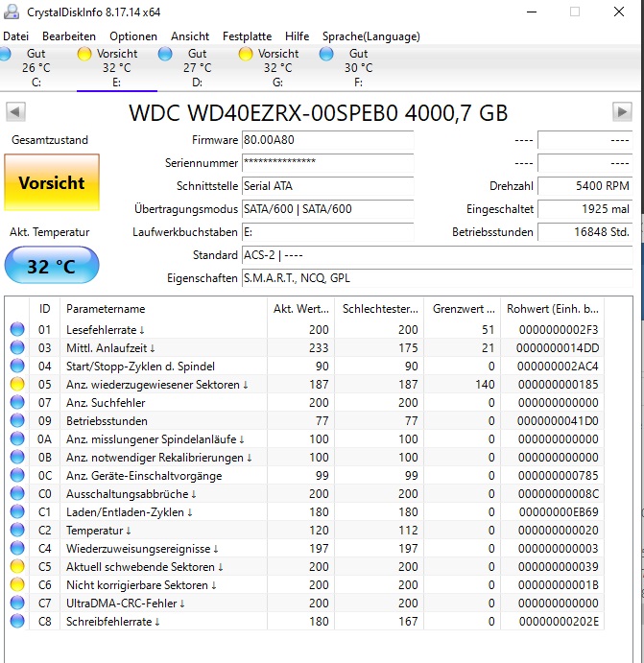
Task: Open the Bearbeiten menu
Action: [x=69, y=36]
